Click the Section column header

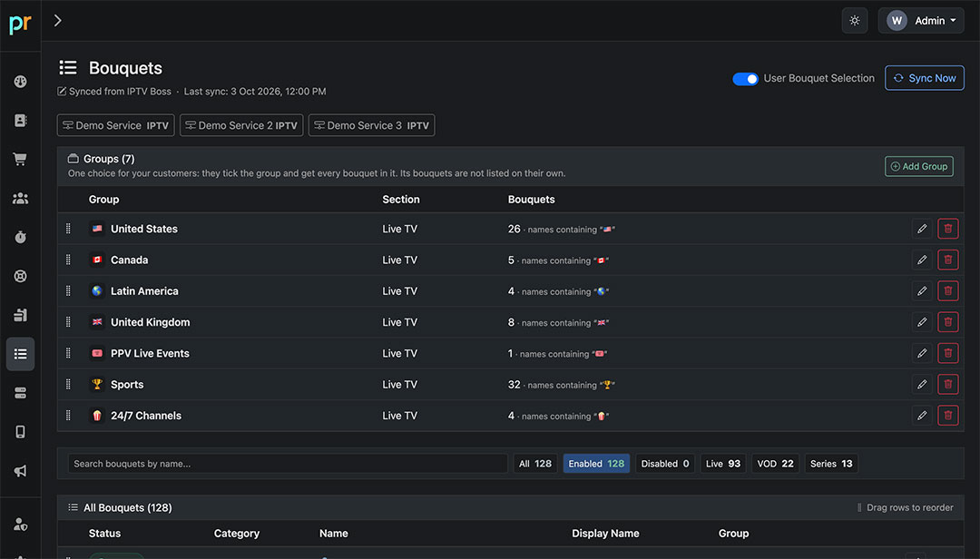[x=401, y=200]
